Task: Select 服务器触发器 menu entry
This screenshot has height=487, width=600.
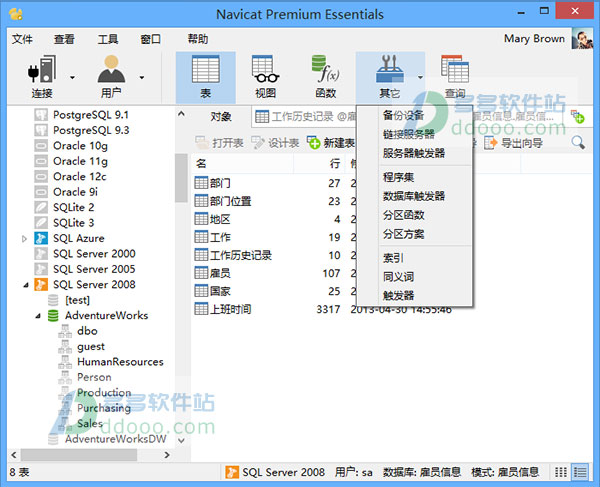Action: pyautogui.click(x=414, y=153)
